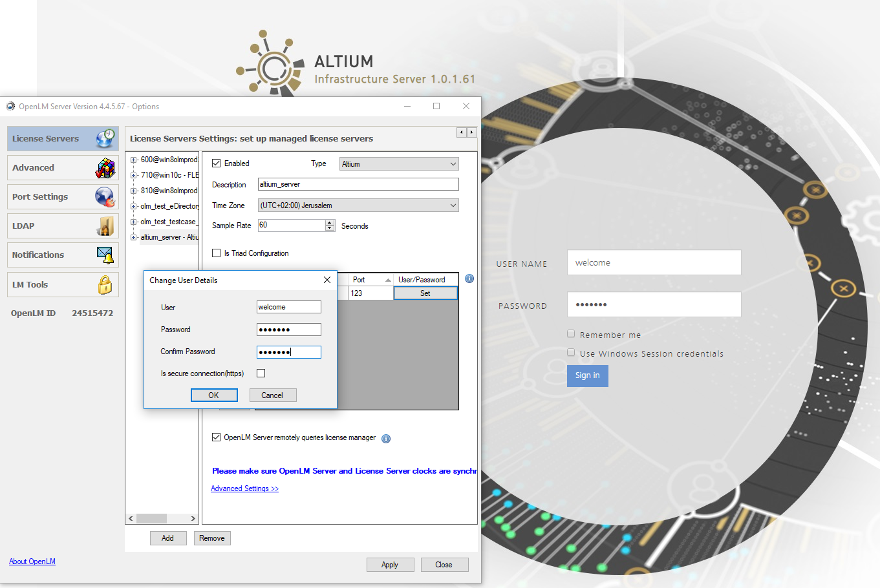
Task: Click the Confirm Password field
Action: pyautogui.click(x=288, y=352)
